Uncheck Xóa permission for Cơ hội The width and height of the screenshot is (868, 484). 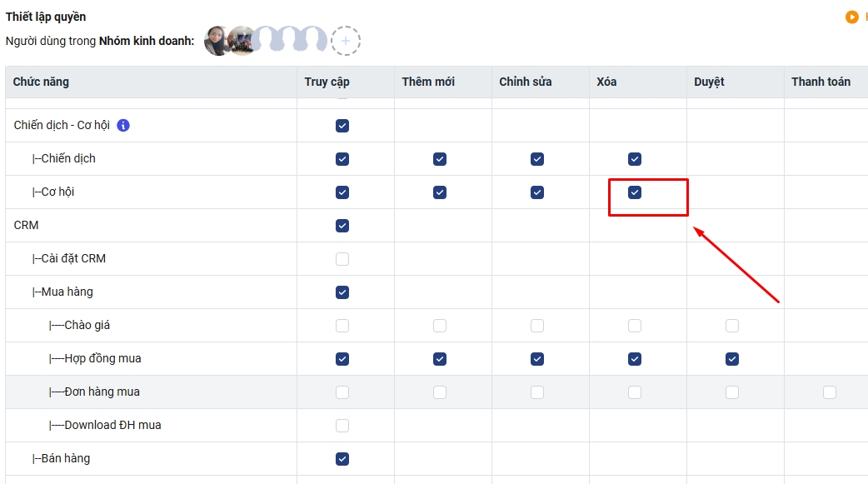(x=635, y=192)
